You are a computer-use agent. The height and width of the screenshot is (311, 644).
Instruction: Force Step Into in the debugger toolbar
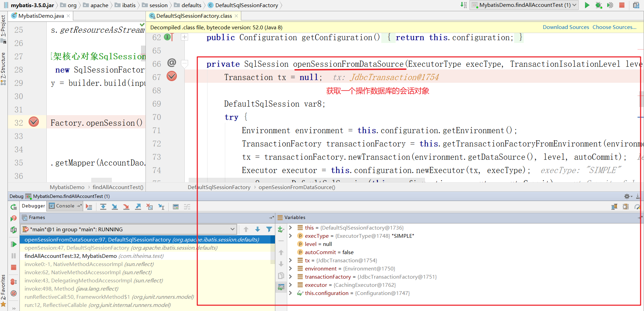coord(126,207)
